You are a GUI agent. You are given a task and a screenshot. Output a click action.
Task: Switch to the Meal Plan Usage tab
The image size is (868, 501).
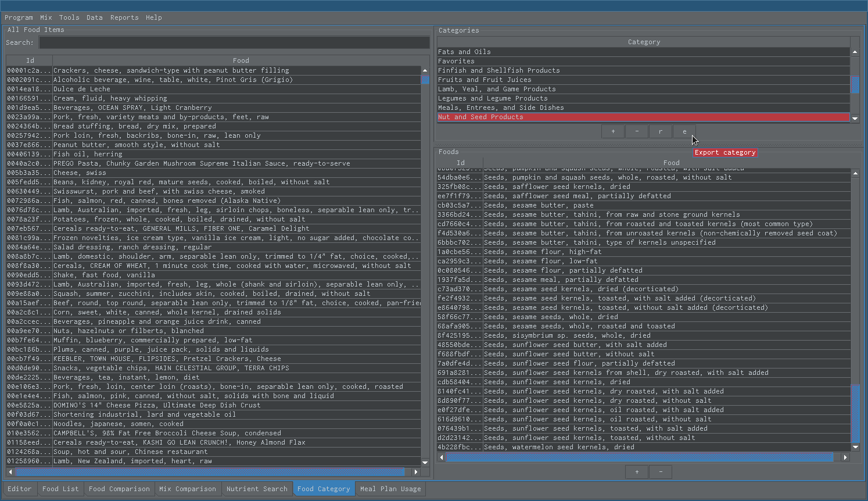pos(390,489)
